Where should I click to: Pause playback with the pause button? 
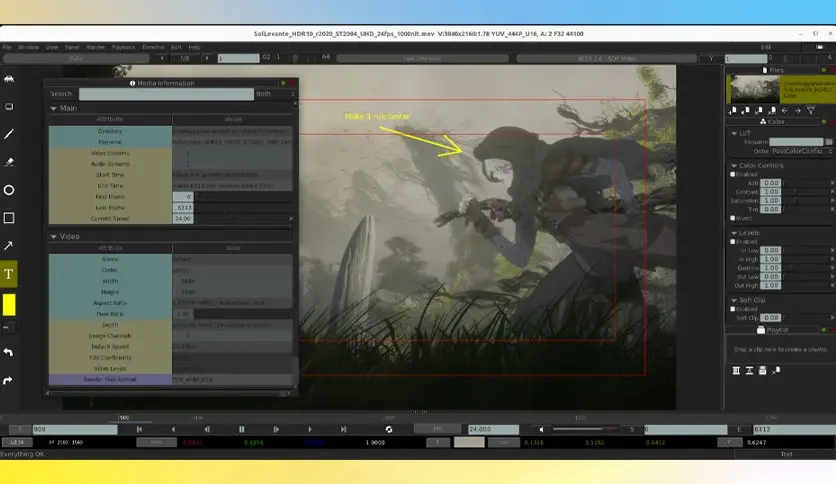[x=242, y=429]
